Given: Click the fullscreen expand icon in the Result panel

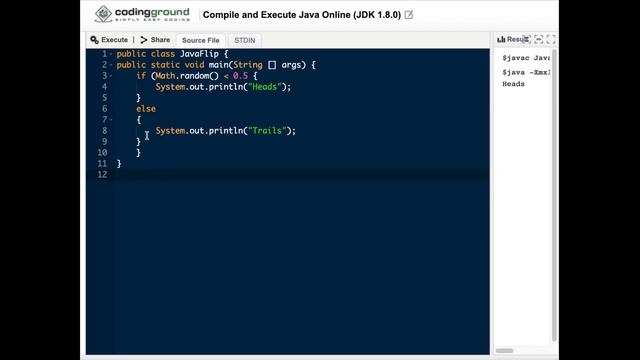Looking at the screenshot, I should (551, 39).
